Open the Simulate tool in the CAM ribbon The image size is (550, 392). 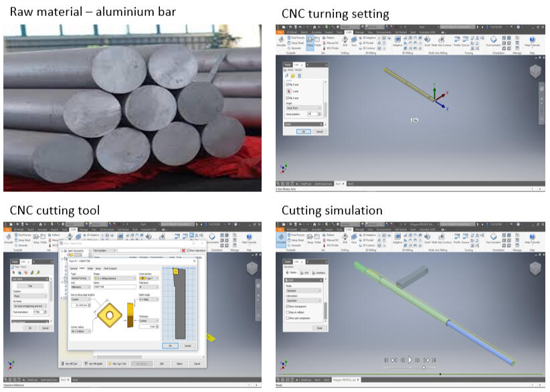(x=281, y=41)
